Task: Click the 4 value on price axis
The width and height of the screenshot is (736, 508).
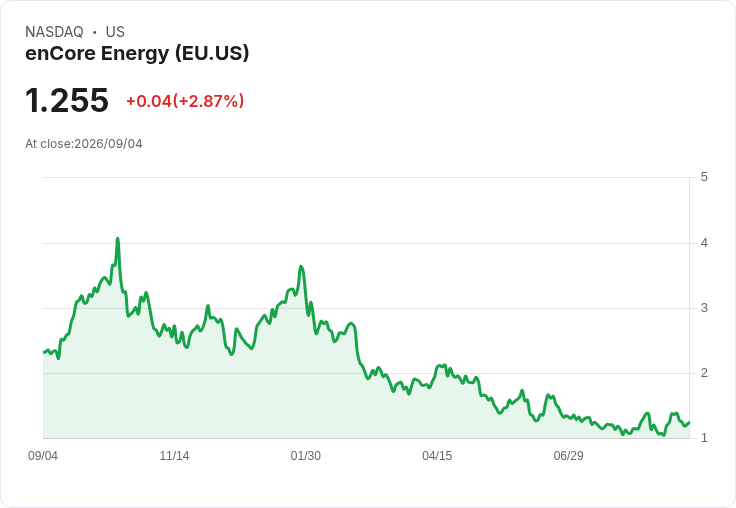Action: (x=704, y=243)
